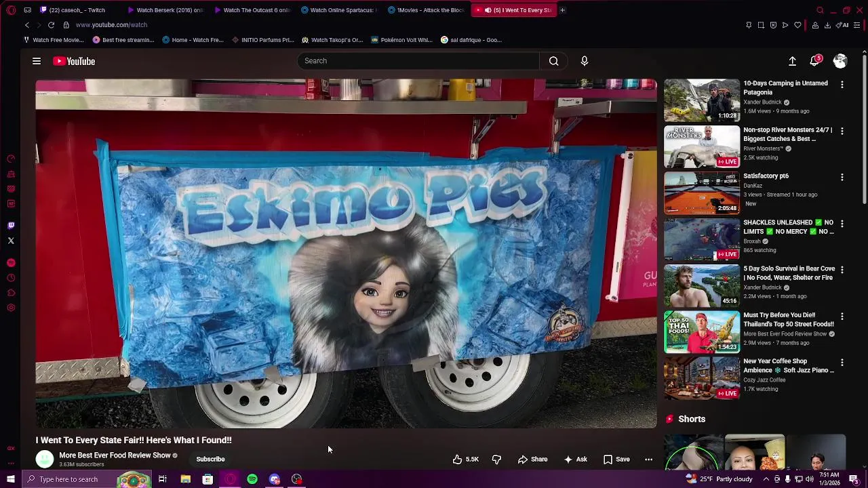
Task: Open History clock icon in Opera sidebar
Action: pos(11,278)
